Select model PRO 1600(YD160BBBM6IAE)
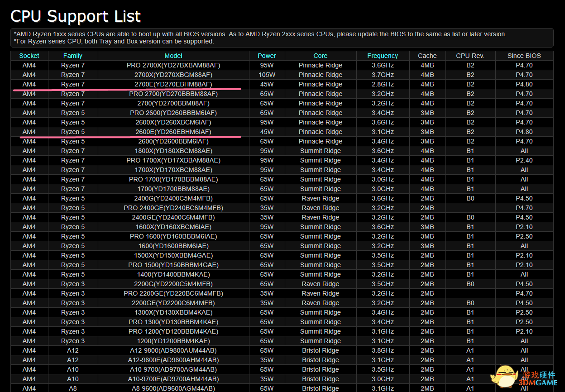 coord(173,236)
